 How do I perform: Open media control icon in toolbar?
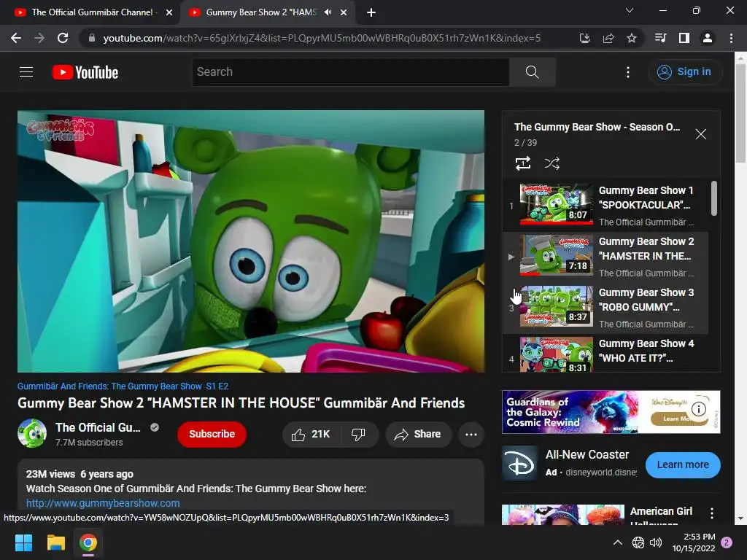point(660,38)
